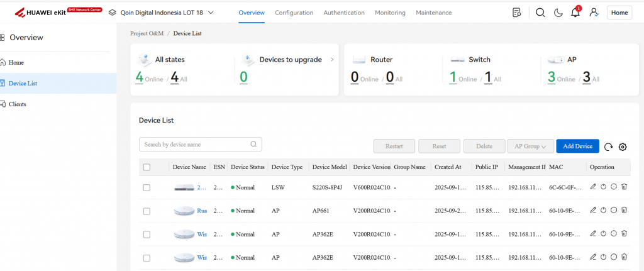Open the Monitoring tab

390,13
